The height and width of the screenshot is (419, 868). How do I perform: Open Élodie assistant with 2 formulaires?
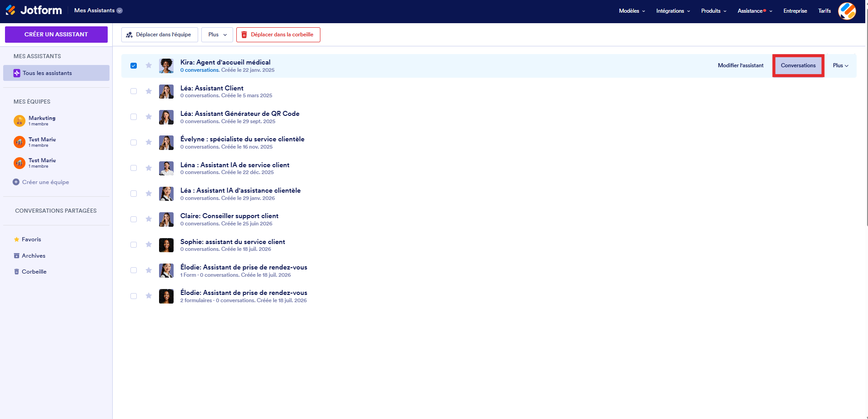[x=244, y=293]
